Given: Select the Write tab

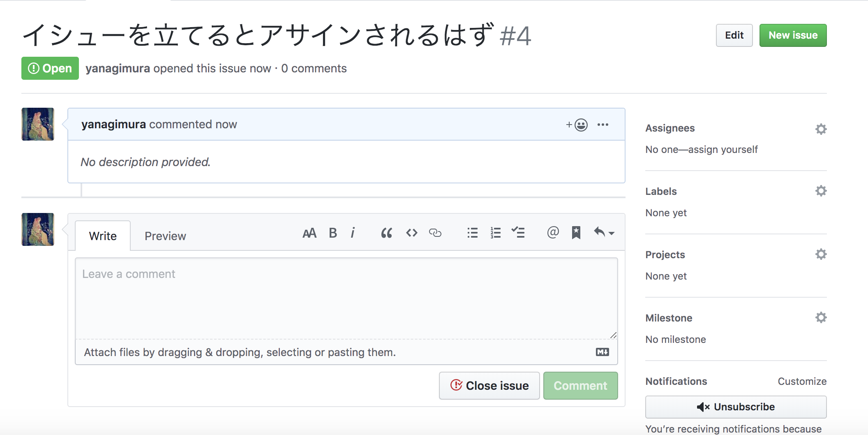Looking at the screenshot, I should pos(102,236).
